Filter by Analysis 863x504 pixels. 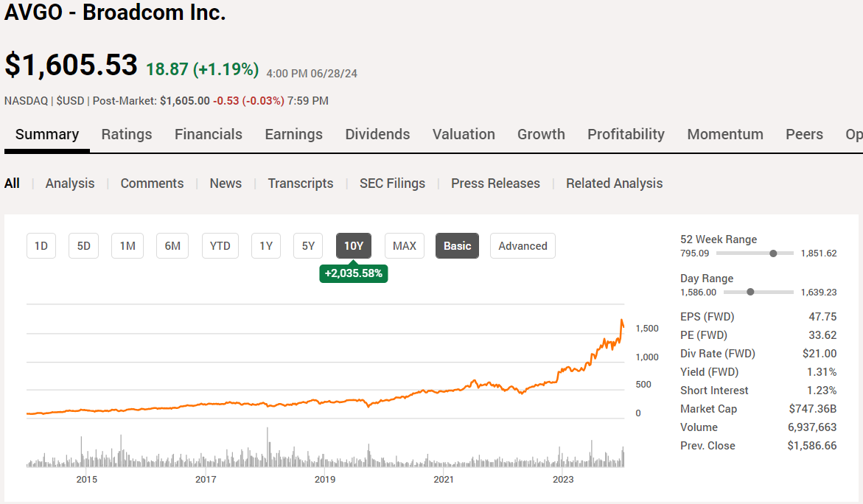pyautogui.click(x=70, y=183)
